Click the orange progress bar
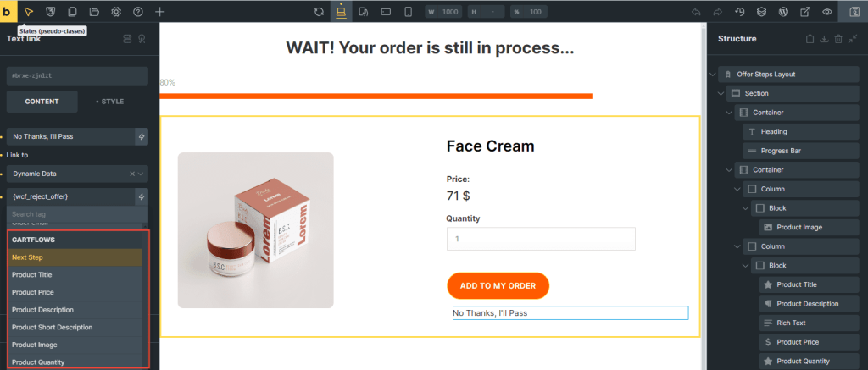 tap(376, 97)
